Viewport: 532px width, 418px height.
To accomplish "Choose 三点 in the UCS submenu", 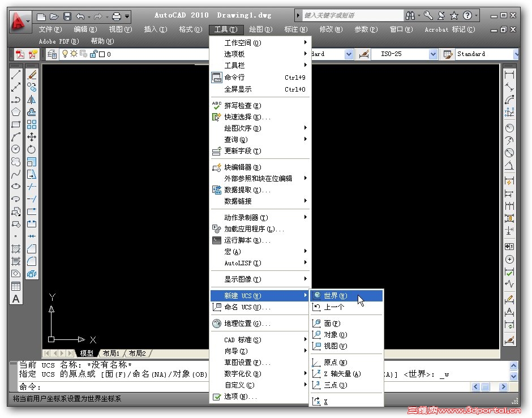I will point(347,385).
